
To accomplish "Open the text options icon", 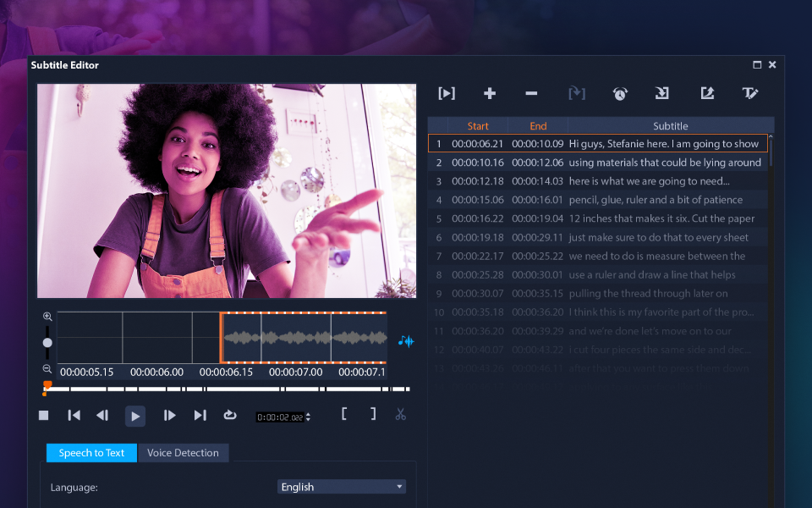I will [x=750, y=93].
